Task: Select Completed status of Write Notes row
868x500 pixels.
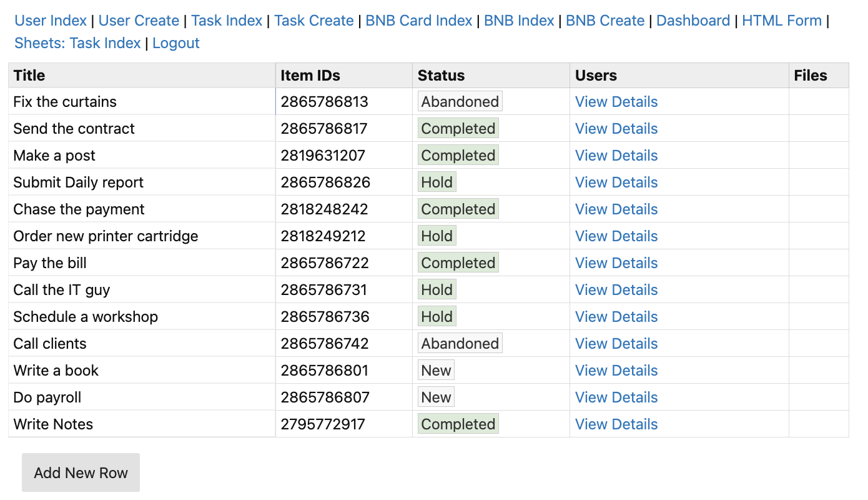Action: (458, 424)
